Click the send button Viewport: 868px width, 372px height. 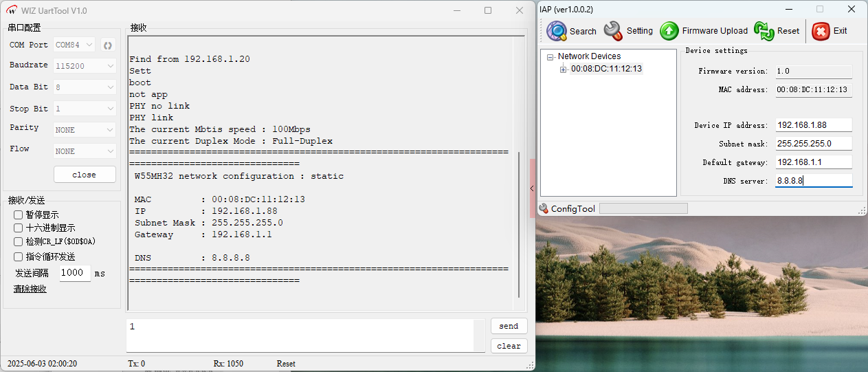tap(509, 326)
